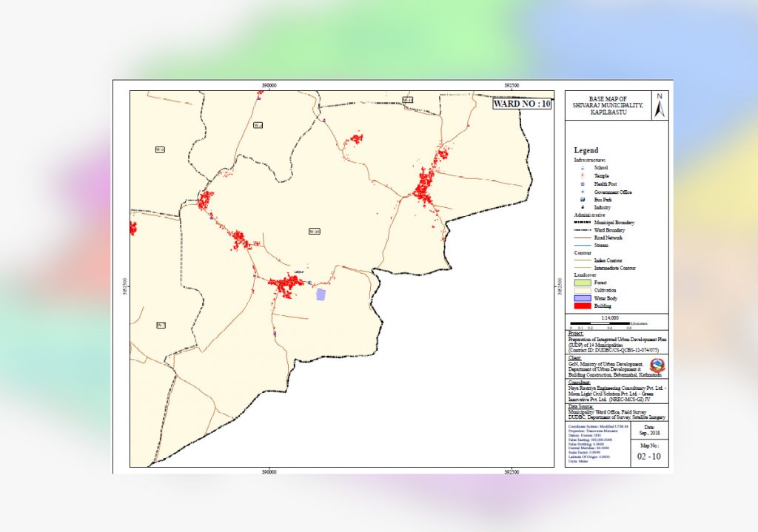Click the Contract ID text line
758x532 pixels.
point(614,350)
